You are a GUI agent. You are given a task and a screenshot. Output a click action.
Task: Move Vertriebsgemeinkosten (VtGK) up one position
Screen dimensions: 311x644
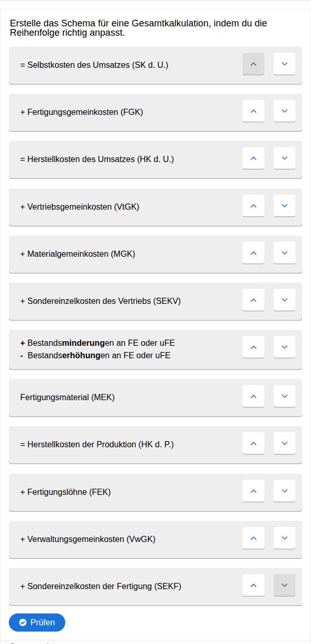click(253, 206)
